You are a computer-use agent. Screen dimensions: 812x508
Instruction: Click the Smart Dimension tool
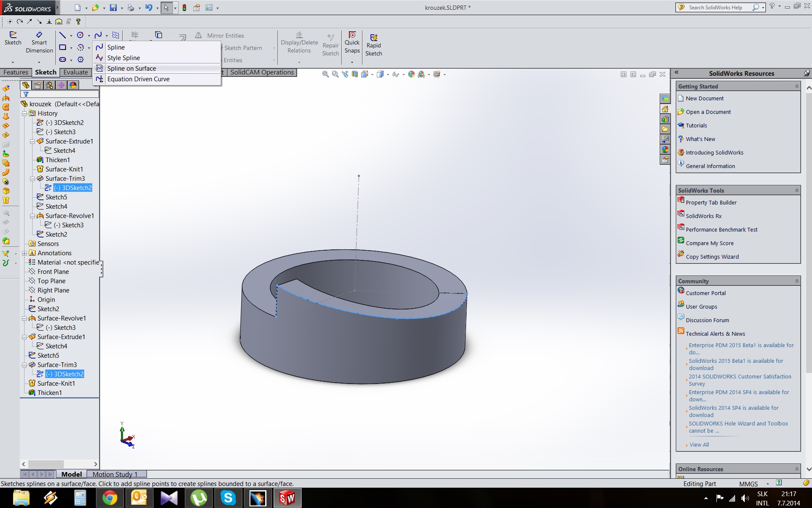pos(39,42)
